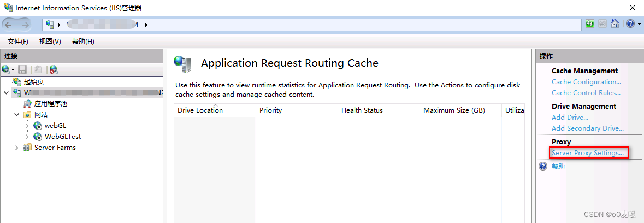Select the webGL site

[55, 126]
